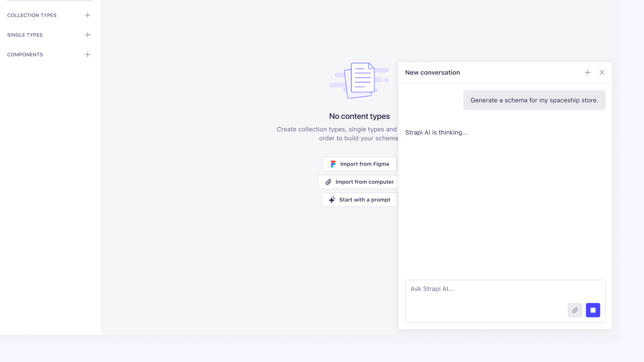
Task: Click the New conversation title
Action: [432, 73]
